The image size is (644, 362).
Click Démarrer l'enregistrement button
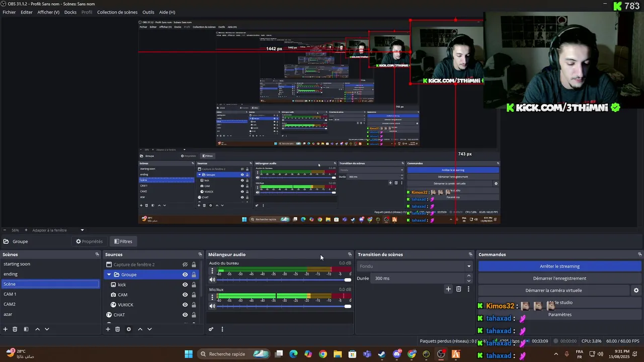coord(559,278)
